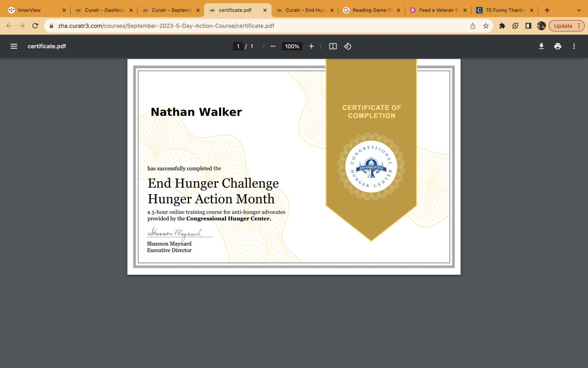Share this page from address bar
Viewport: 588px width, 368px height.
[x=473, y=26]
